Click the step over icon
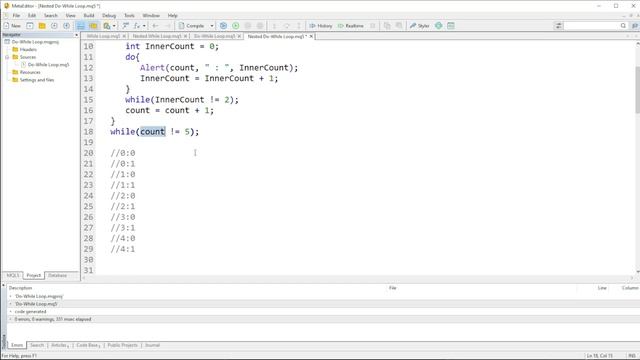Image resolution: width=640 pixels, height=360 pixels. click(287, 26)
